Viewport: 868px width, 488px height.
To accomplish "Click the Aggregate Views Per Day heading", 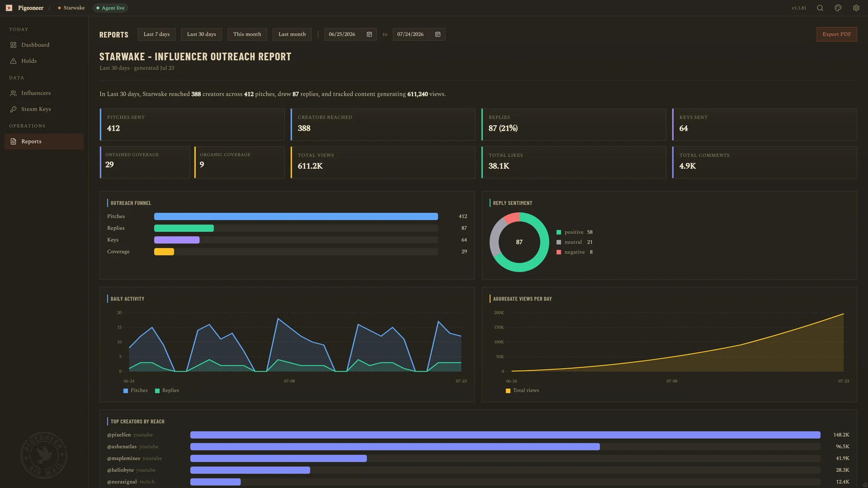I will pos(522,299).
